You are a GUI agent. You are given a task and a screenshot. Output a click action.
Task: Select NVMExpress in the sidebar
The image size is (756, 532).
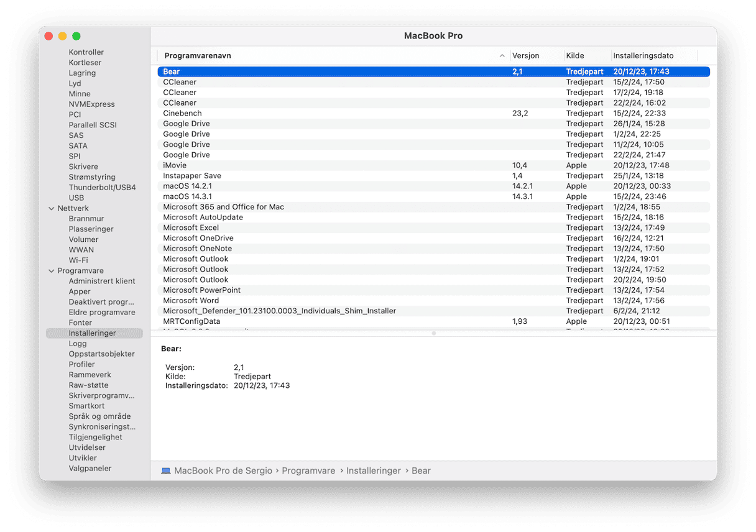91,104
